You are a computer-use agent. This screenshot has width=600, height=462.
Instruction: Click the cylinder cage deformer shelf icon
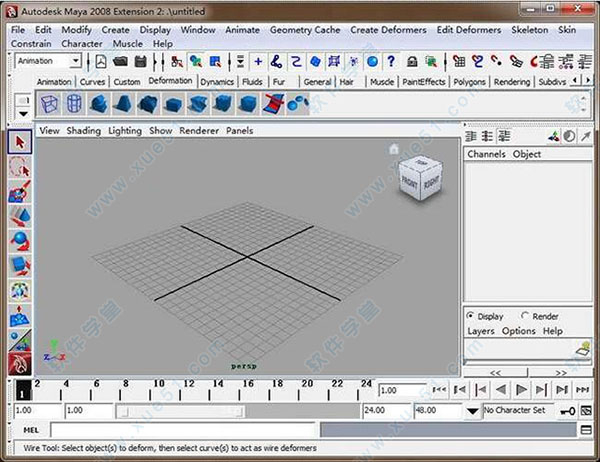pyautogui.click(x=74, y=104)
